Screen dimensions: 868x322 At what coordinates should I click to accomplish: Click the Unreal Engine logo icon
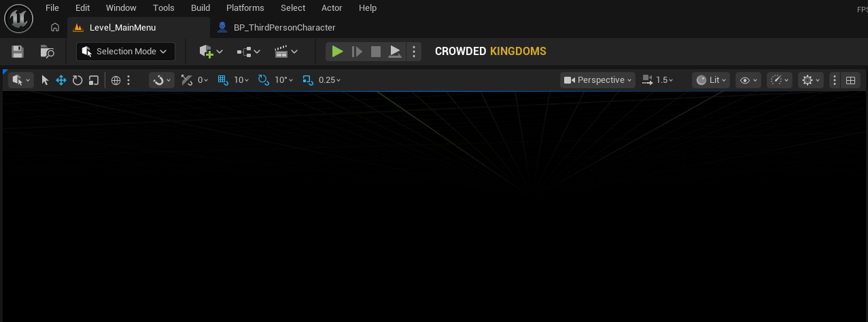click(x=18, y=18)
